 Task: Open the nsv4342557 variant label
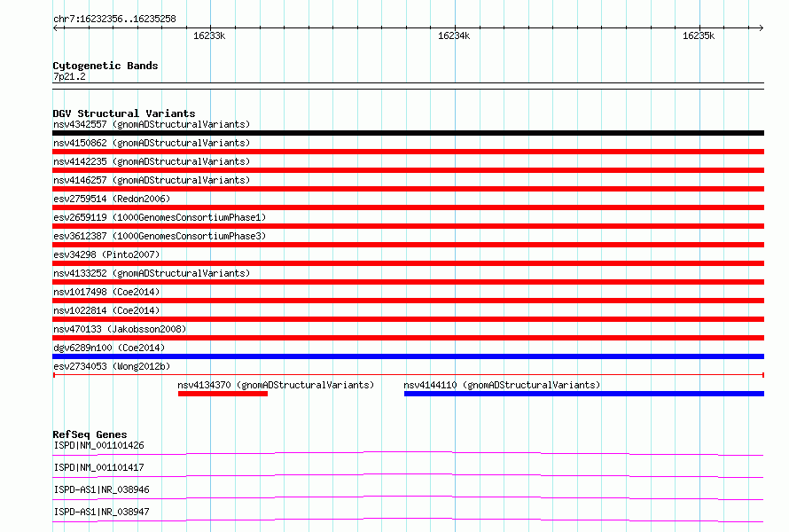pos(152,124)
